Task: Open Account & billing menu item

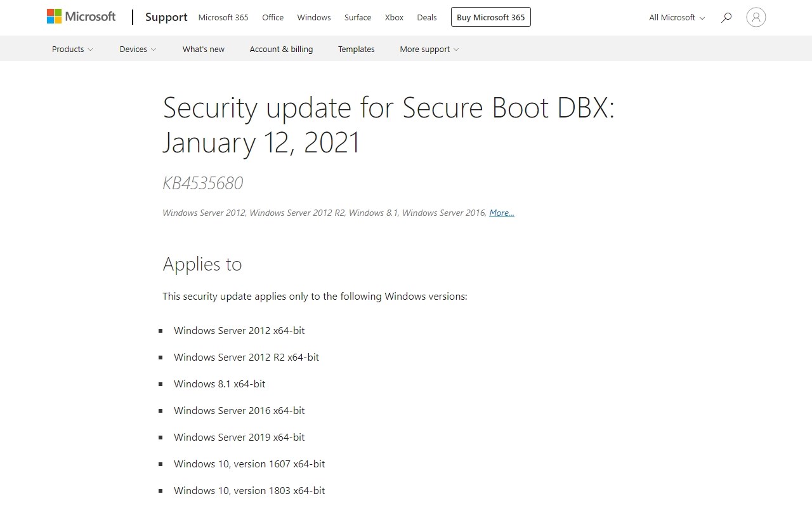Action: click(x=281, y=49)
